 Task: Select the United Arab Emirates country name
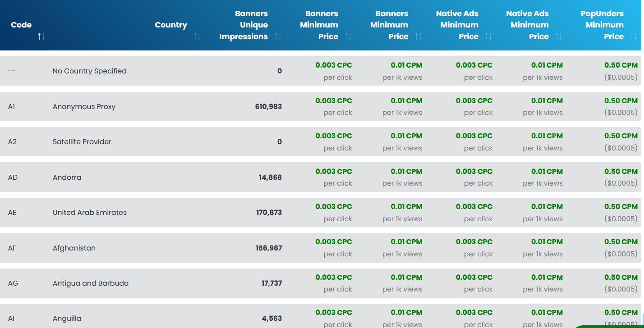point(90,213)
